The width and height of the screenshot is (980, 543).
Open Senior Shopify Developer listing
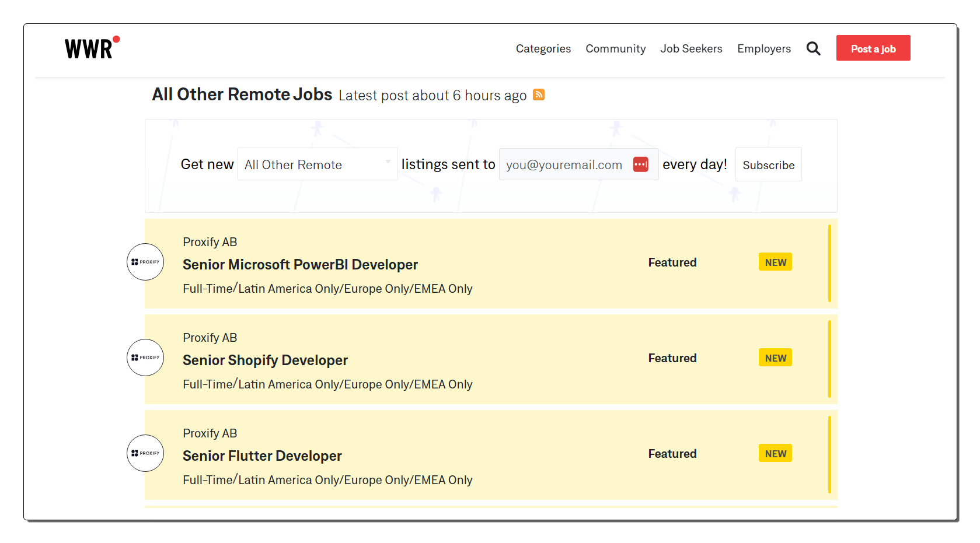[265, 360]
